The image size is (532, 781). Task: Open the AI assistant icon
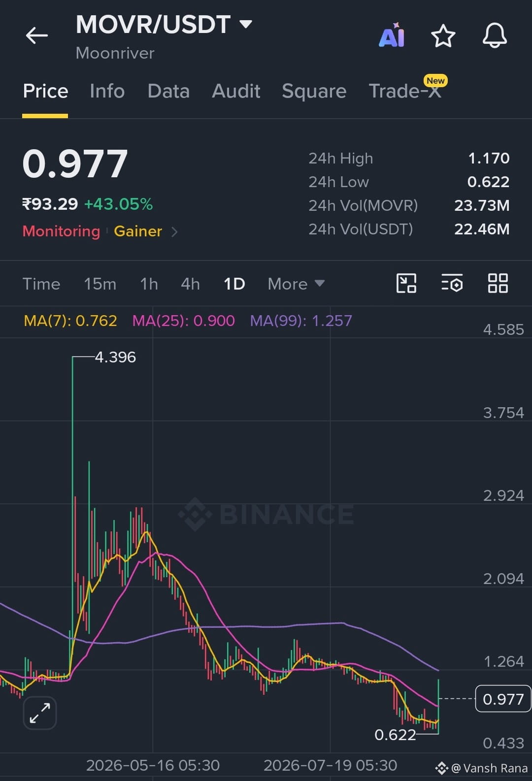pos(392,35)
